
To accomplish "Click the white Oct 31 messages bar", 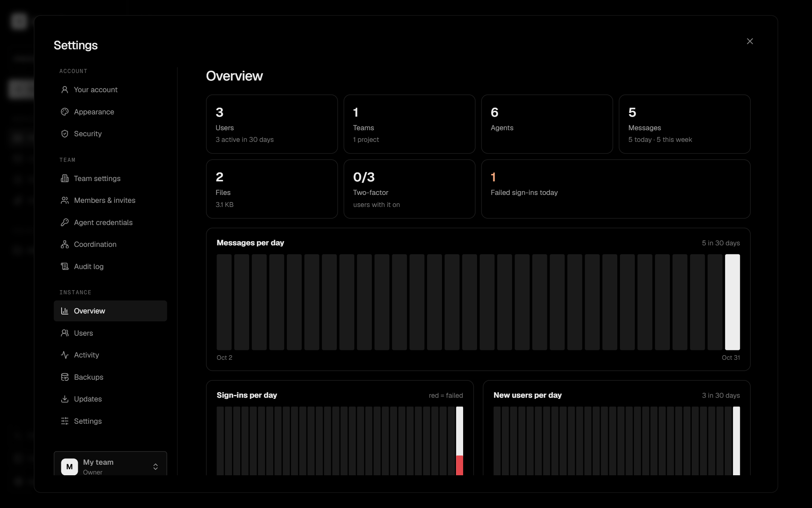I will coord(732,302).
